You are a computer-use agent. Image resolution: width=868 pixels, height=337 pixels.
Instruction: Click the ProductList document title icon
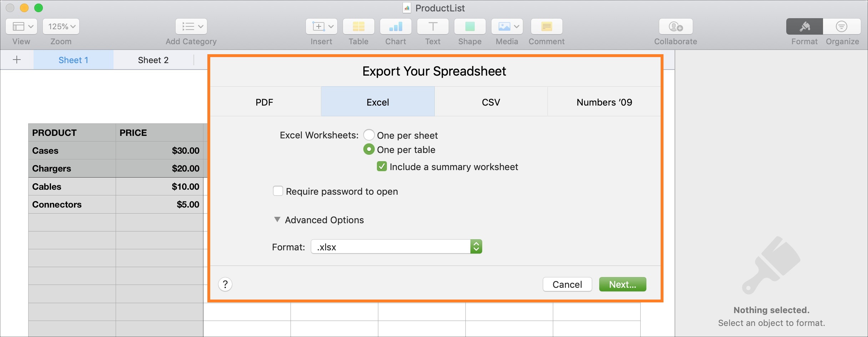pyautogui.click(x=407, y=8)
